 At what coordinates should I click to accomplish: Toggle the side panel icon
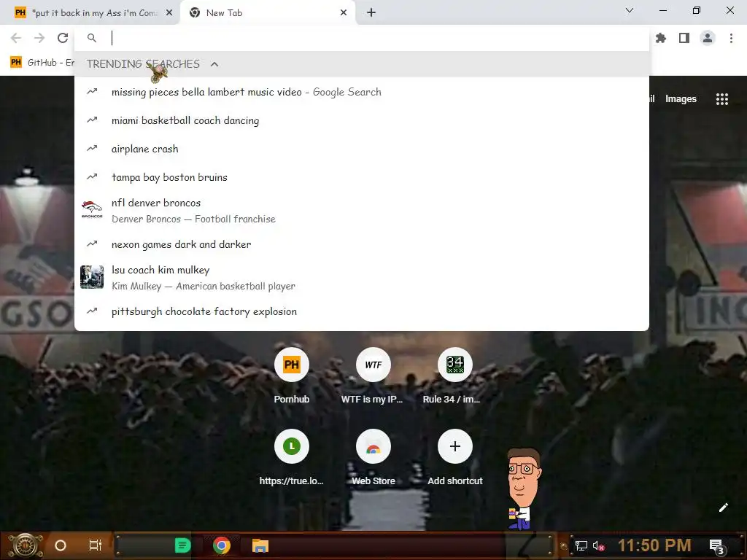[x=684, y=38]
